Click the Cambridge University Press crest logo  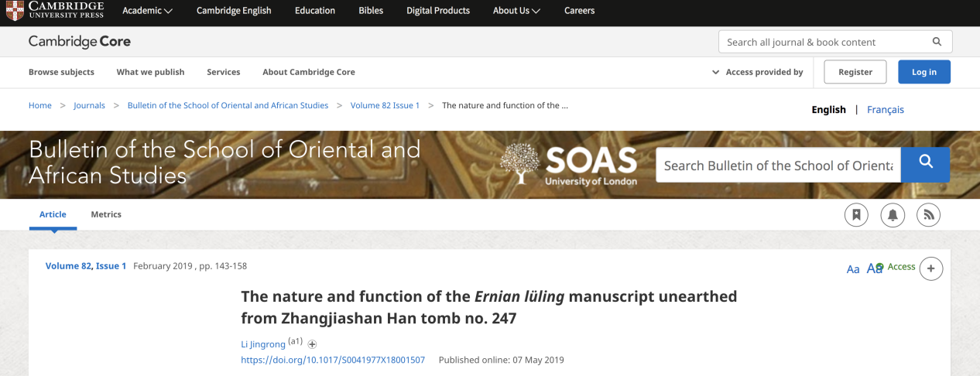pos(14,11)
